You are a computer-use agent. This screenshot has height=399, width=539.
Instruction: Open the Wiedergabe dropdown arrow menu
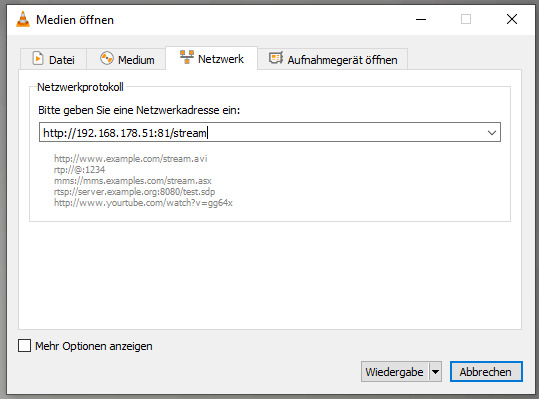click(x=435, y=372)
